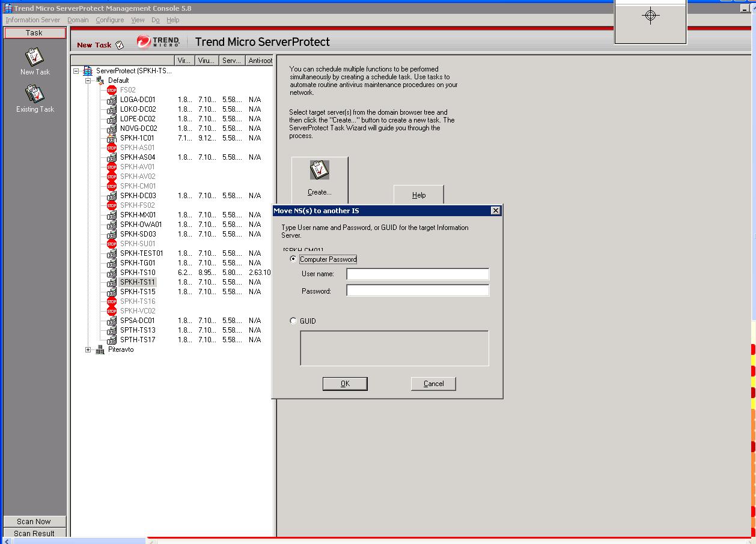The image size is (756, 544).
Task: Click the stop icon beside SPKH-FS02
Action: click(x=112, y=205)
